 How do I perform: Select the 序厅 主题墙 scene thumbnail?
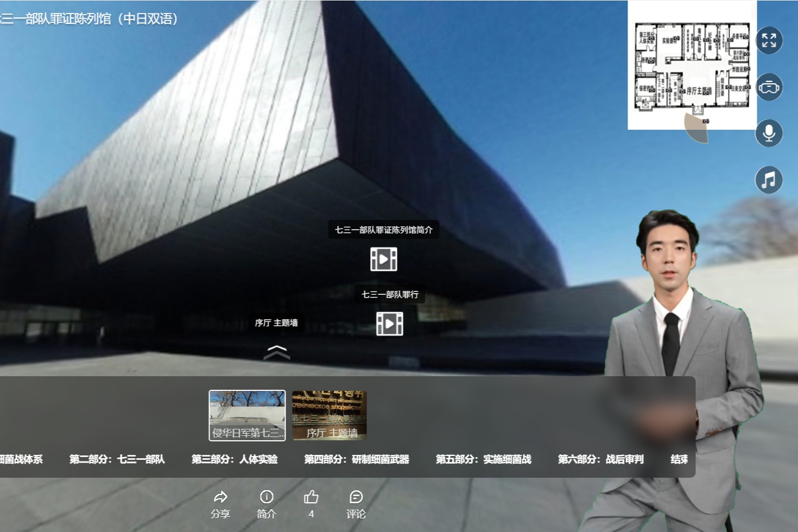[x=330, y=415]
